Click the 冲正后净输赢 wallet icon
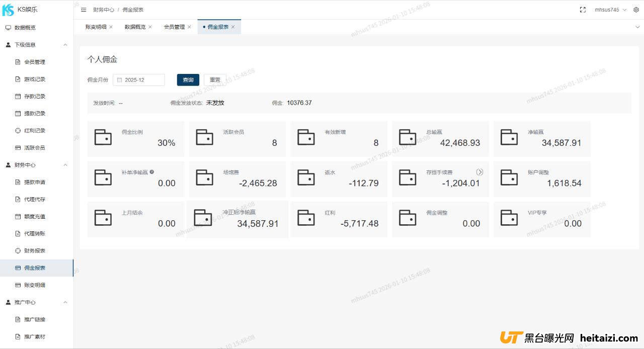Image resolution: width=644 pixels, height=349 pixels. [x=203, y=218]
